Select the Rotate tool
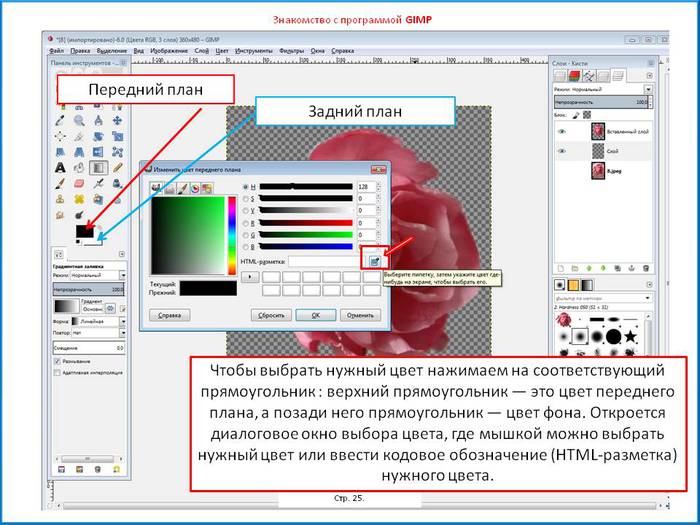 point(98,136)
